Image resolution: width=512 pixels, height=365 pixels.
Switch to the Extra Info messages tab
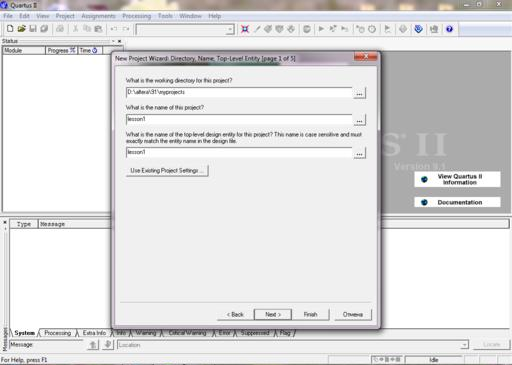click(x=94, y=333)
